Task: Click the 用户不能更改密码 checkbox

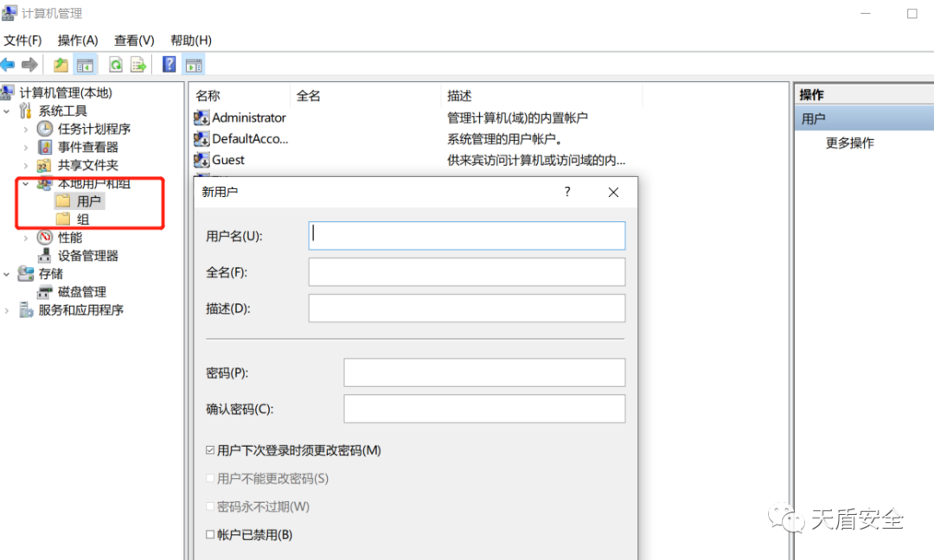Action: point(209,479)
